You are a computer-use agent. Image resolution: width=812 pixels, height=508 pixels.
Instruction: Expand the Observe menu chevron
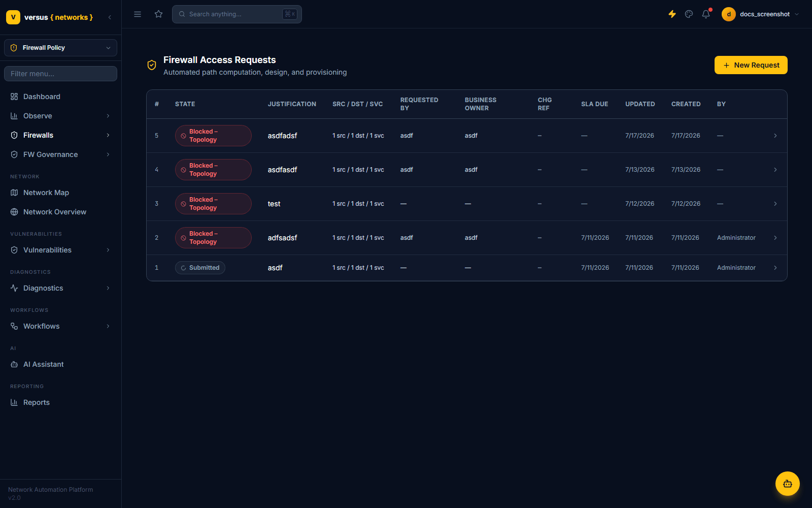pos(108,116)
